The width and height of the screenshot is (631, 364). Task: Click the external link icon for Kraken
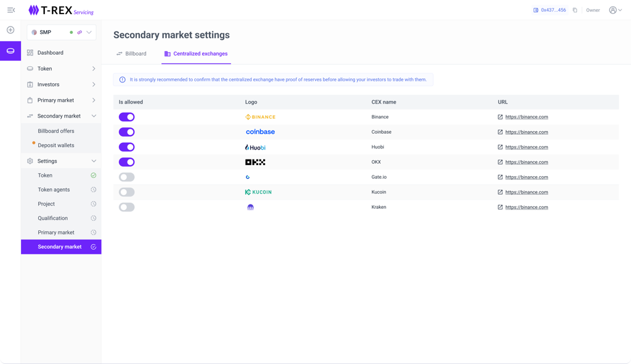point(500,208)
